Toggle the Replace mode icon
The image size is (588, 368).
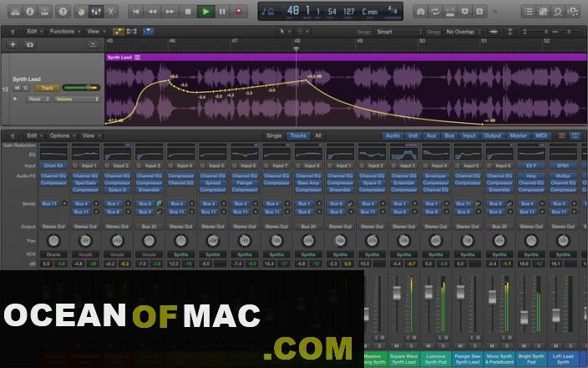(464, 12)
